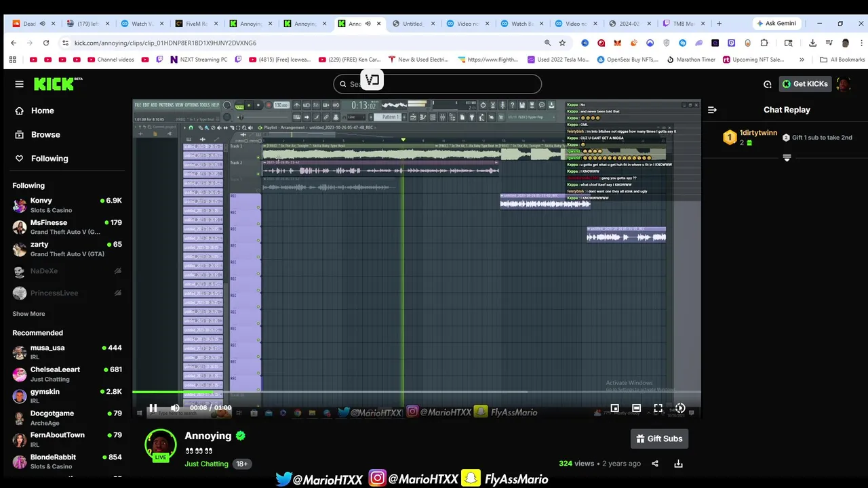The width and height of the screenshot is (868, 488).
Task: Mute the first Dead tab audio
Action: click(42, 24)
